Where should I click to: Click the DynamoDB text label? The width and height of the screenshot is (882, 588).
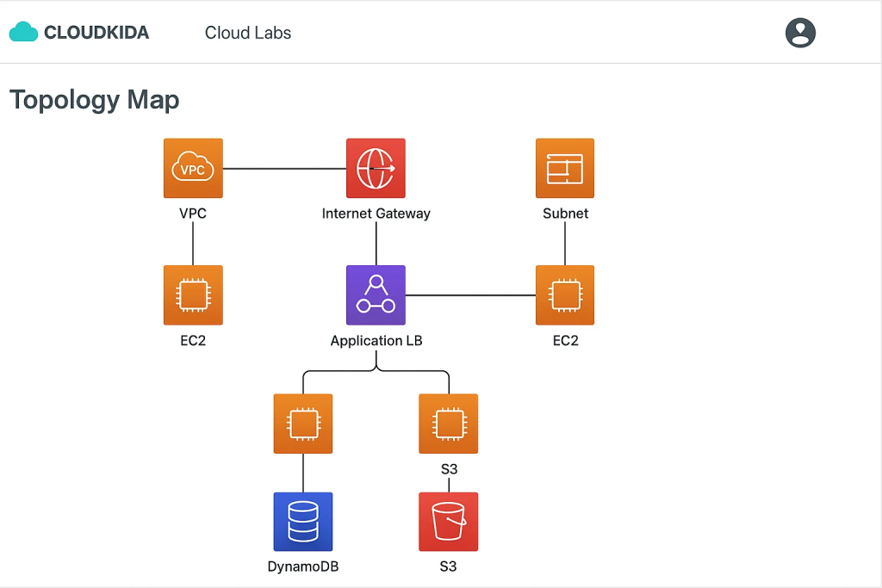(303, 566)
